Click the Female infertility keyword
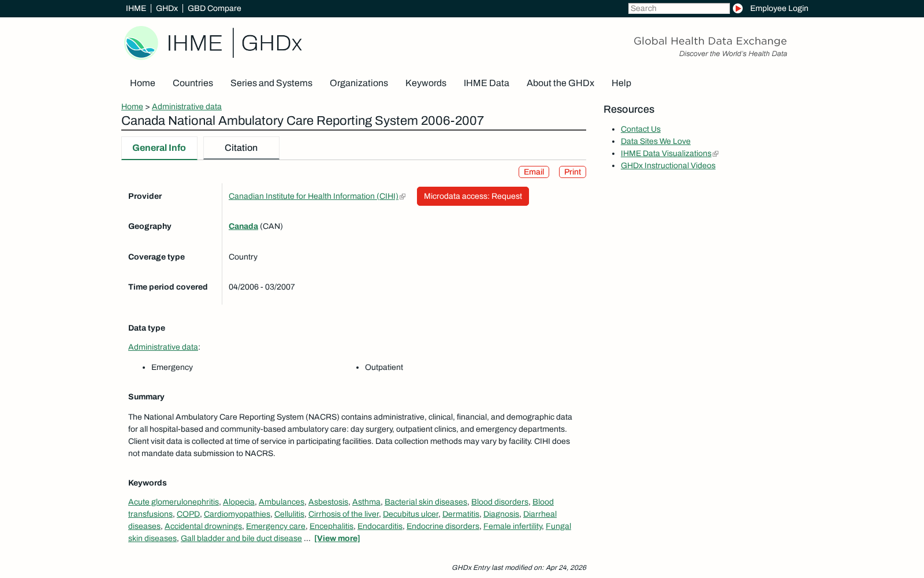 513,526
